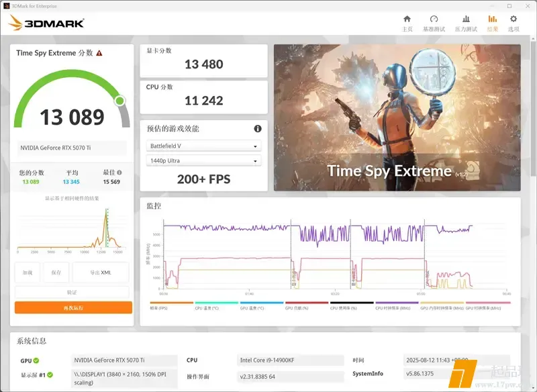Click the 验证 (Validate) button
The height and width of the screenshot is (392, 537).
(72, 293)
